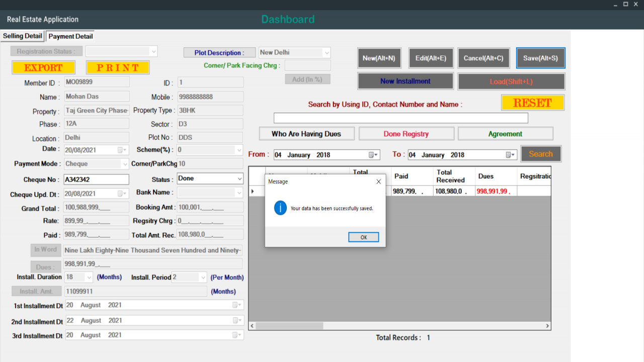Expand the Status dropdown showing Done

[239, 178]
